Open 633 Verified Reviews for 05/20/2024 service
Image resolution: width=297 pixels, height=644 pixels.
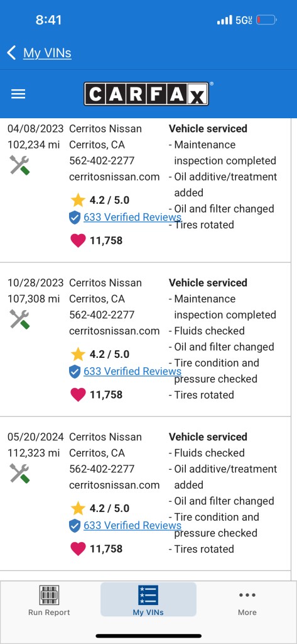pos(132,525)
